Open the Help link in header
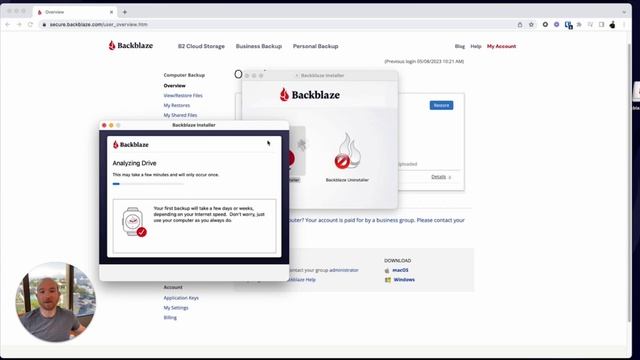 (476, 46)
